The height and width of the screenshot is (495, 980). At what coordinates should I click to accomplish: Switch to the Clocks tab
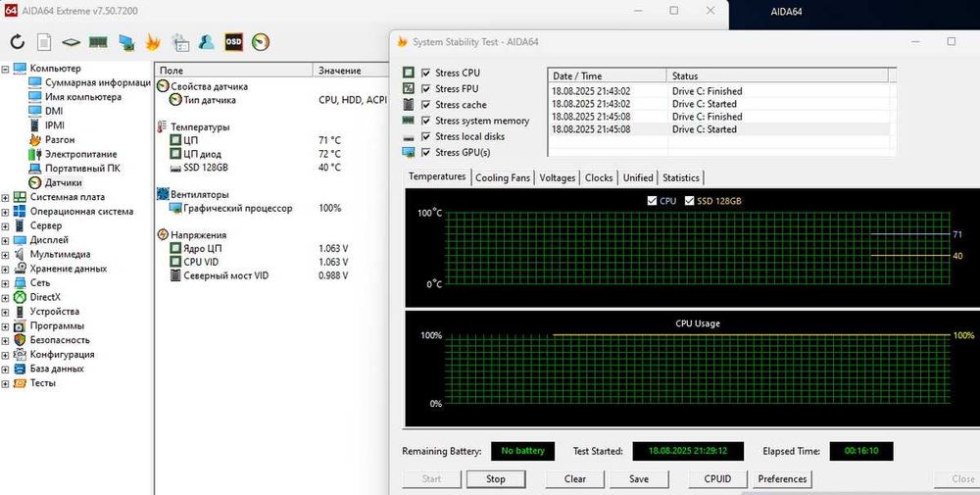tap(599, 178)
